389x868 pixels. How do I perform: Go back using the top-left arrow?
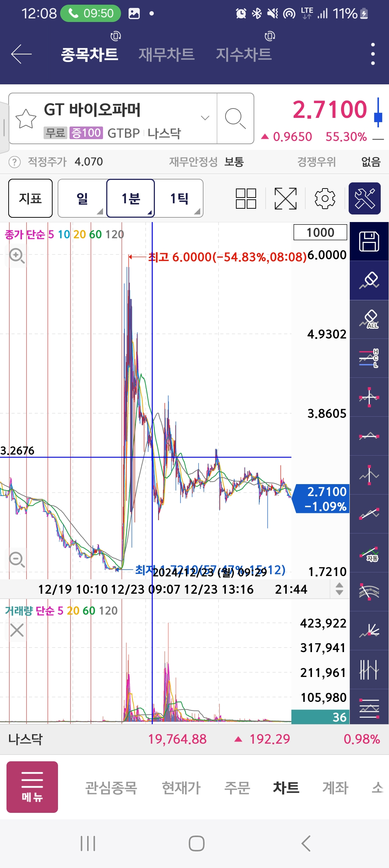[x=21, y=54]
